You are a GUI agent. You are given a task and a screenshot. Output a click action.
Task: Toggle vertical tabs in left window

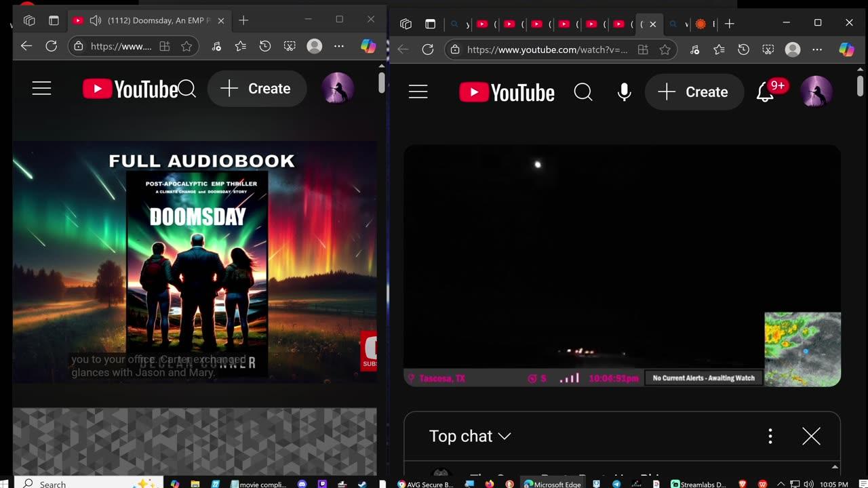tap(54, 20)
